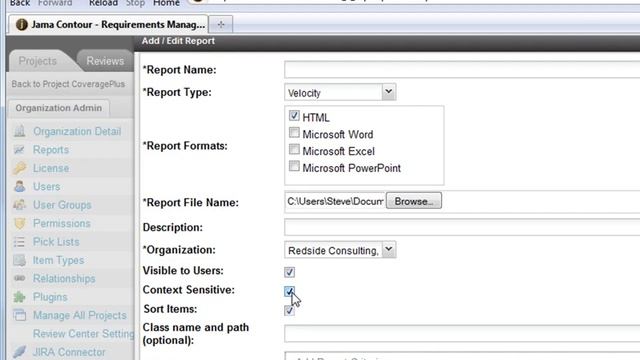Toggle the Sort Items checkbox
The image size is (640, 360).
point(289,311)
